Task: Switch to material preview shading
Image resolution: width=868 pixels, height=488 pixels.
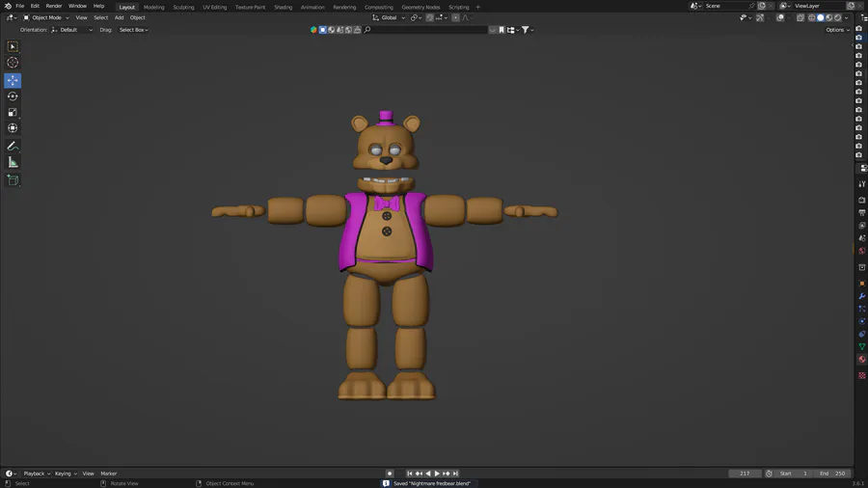Action: pos(829,17)
